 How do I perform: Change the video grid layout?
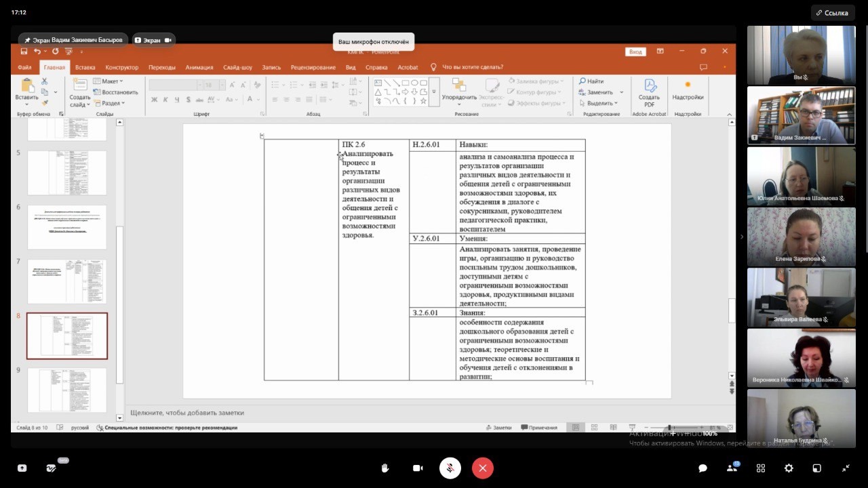[x=761, y=468]
